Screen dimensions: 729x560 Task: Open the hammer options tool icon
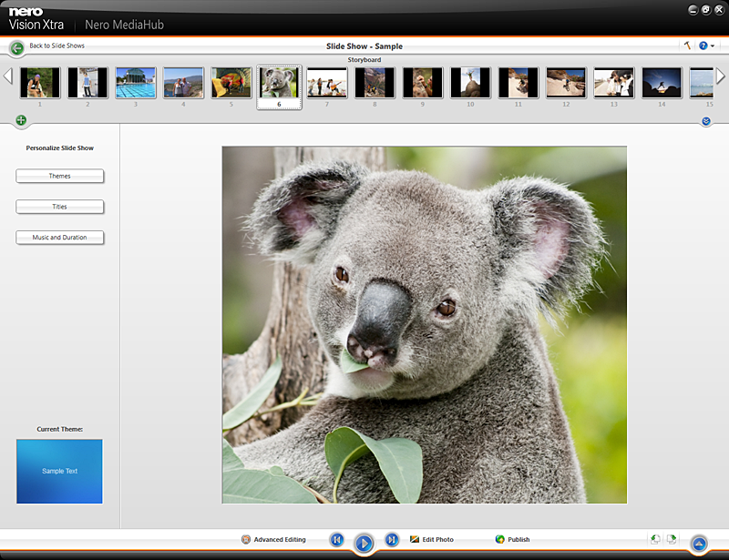tap(687, 46)
